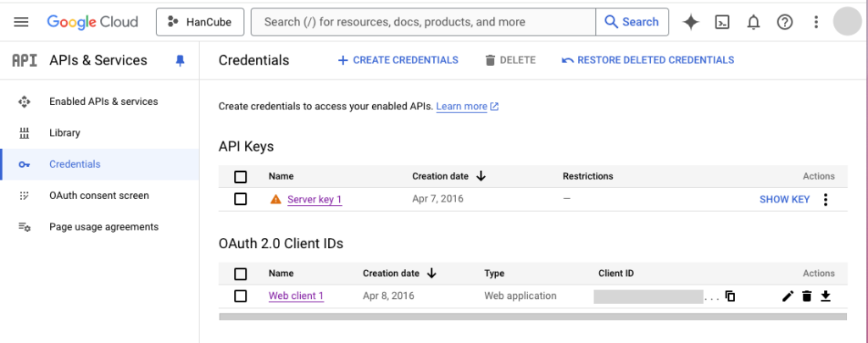Image resolution: width=868 pixels, height=343 pixels.
Task: Click the Credentials key icon
Action: pyautogui.click(x=24, y=164)
